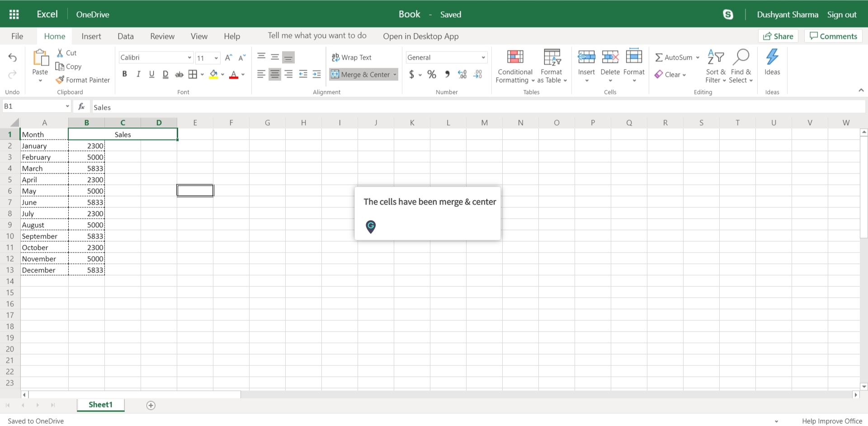Apply the yellow fill color swatch

(x=213, y=75)
